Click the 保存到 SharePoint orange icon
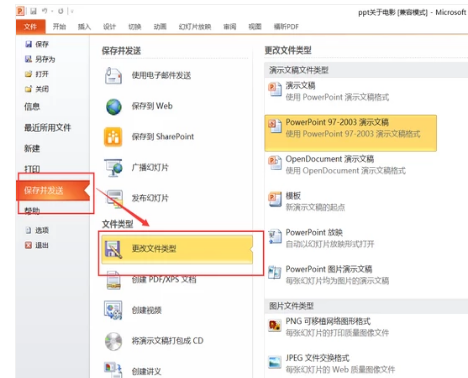This screenshot has width=468, height=378. point(113,137)
